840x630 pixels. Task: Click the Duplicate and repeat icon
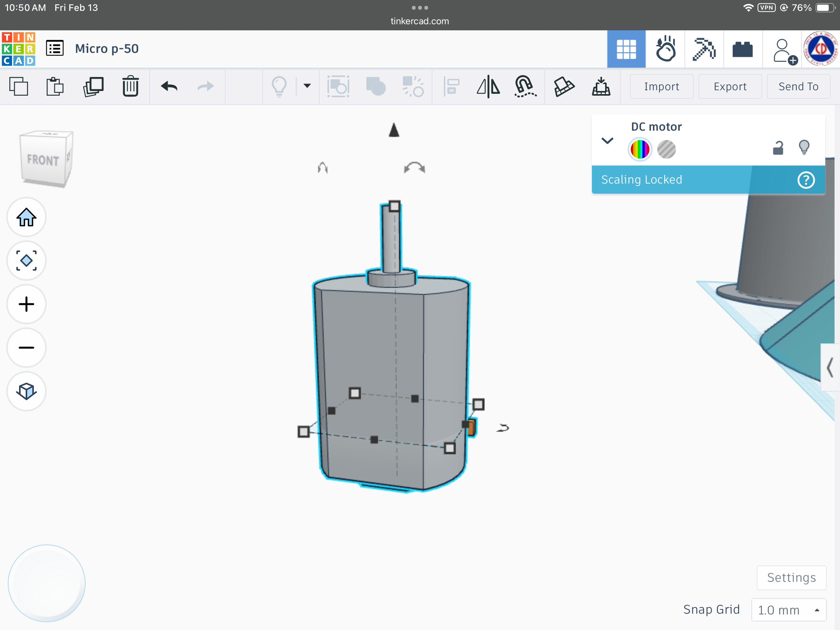pos(93,86)
